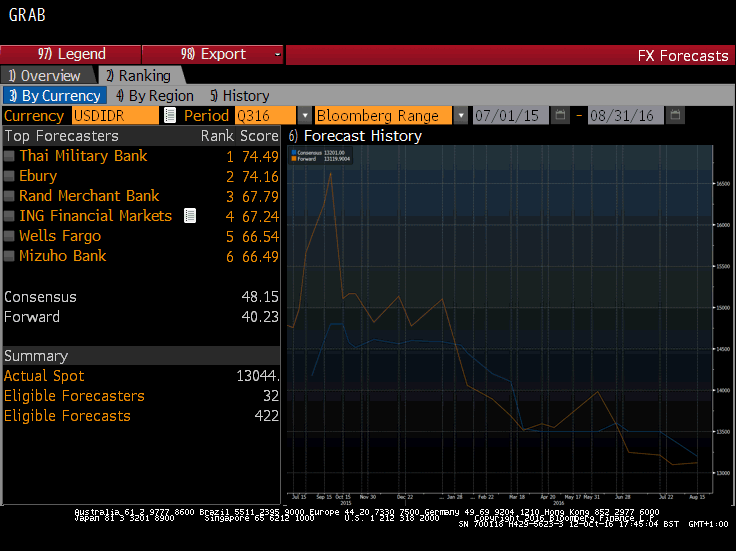736x551 pixels.
Task: Select the By Currency sub-tab
Action: tap(55, 96)
